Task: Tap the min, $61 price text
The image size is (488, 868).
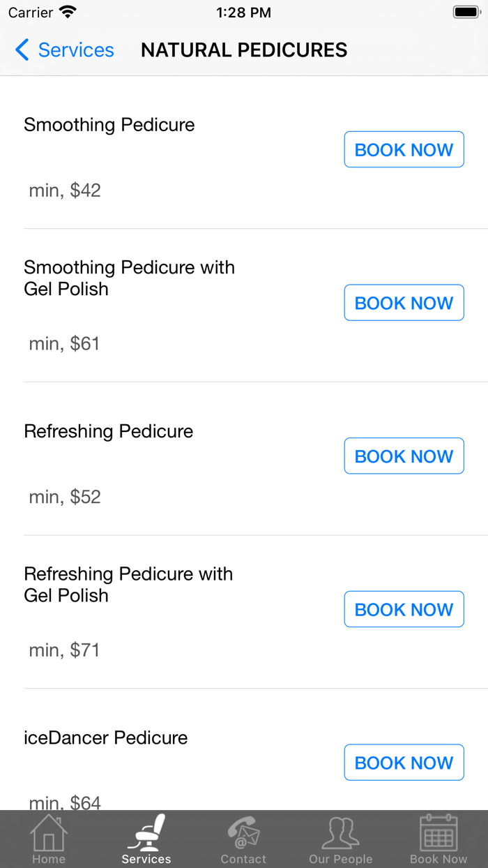Action: [64, 343]
